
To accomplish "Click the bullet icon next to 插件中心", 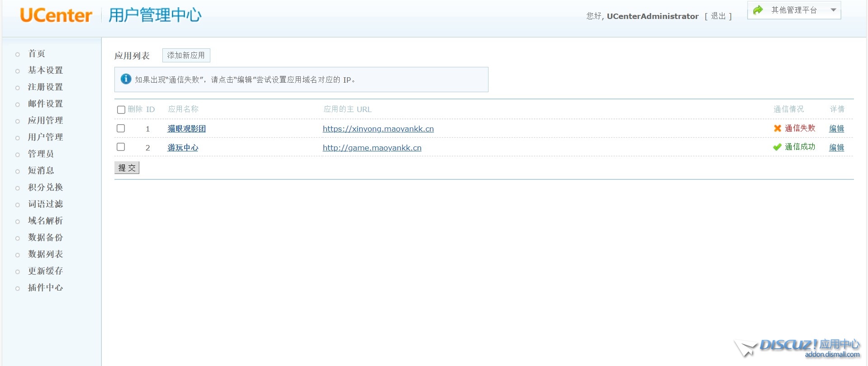I will point(18,288).
